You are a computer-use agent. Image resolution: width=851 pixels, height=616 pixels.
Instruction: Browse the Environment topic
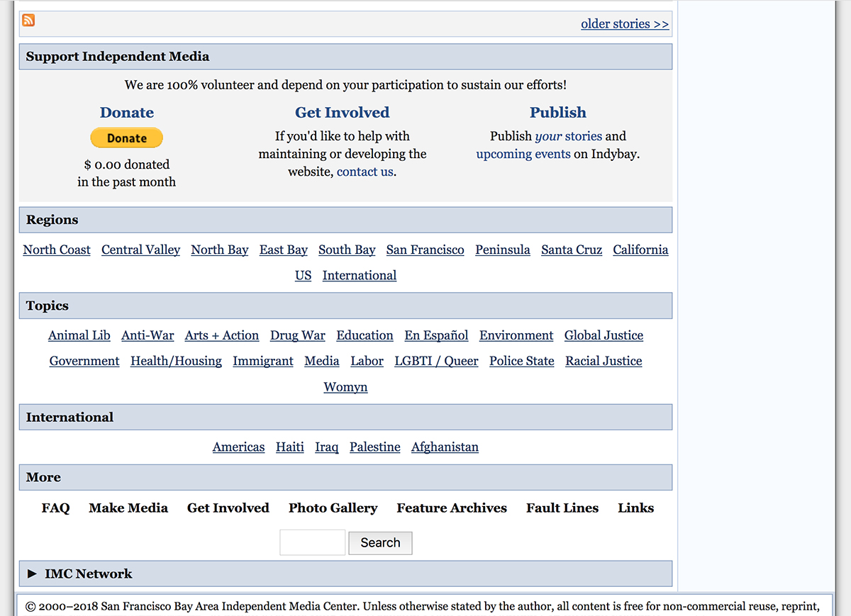coord(516,335)
